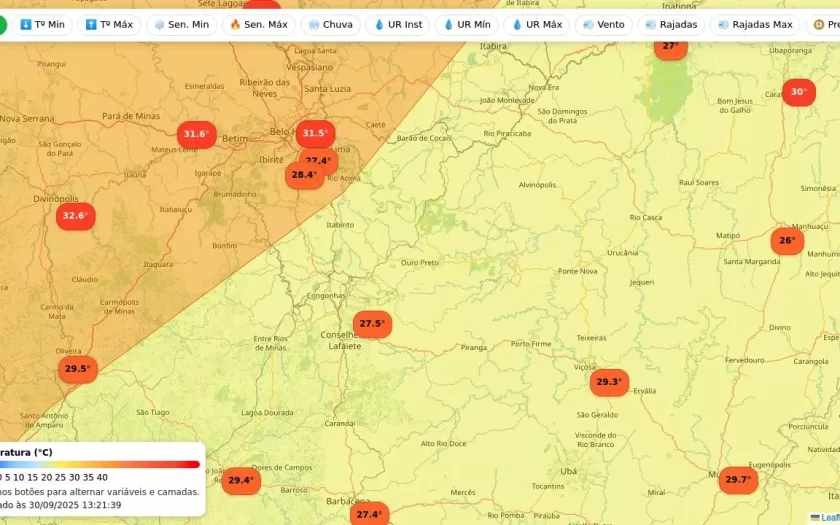Select the 31.6° temperature marker near Betim
Screen dimensions: 840x525
[x=196, y=134]
